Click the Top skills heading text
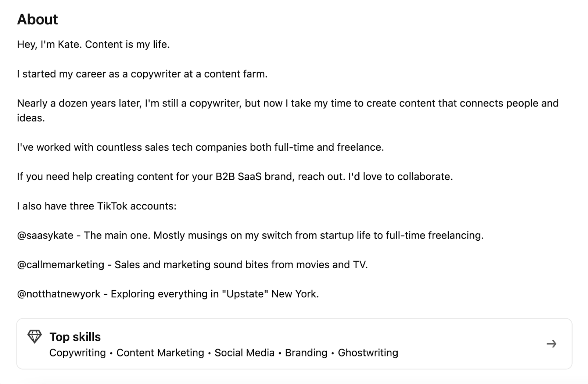Viewport: 588px width, 384px height. pyautogui.click(x=75, y=337)
